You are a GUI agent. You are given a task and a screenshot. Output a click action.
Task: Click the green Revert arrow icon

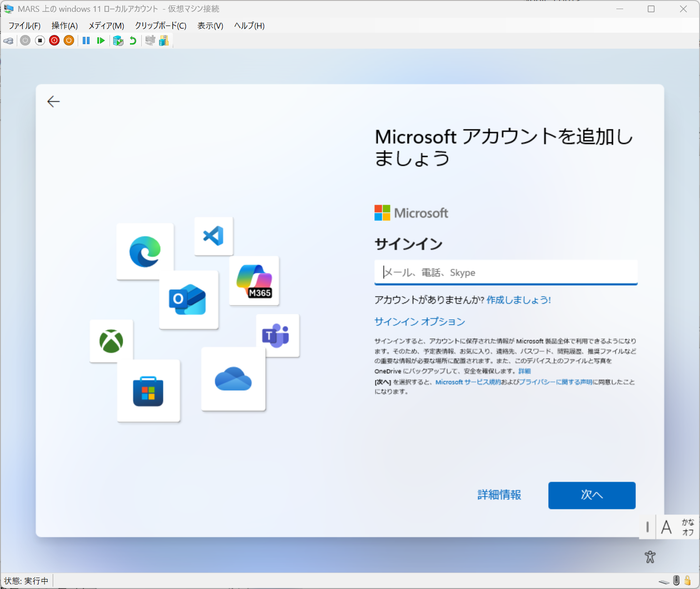click(133, 41)
